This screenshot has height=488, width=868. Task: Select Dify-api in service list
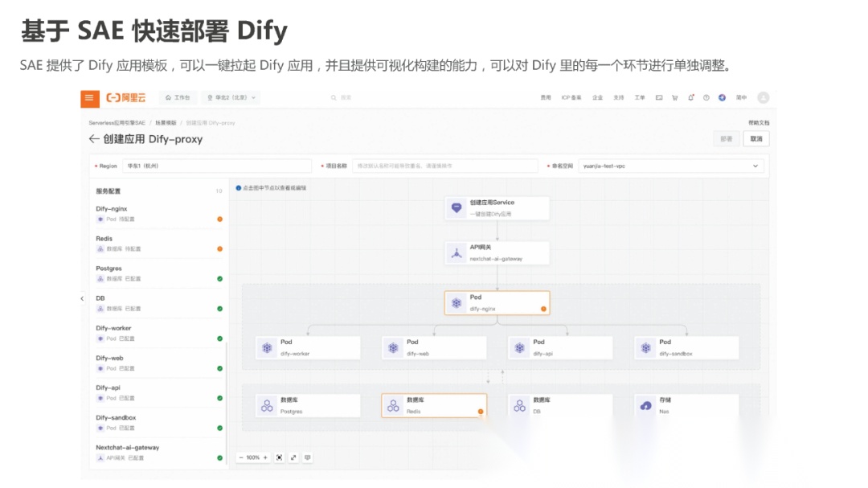159,393
